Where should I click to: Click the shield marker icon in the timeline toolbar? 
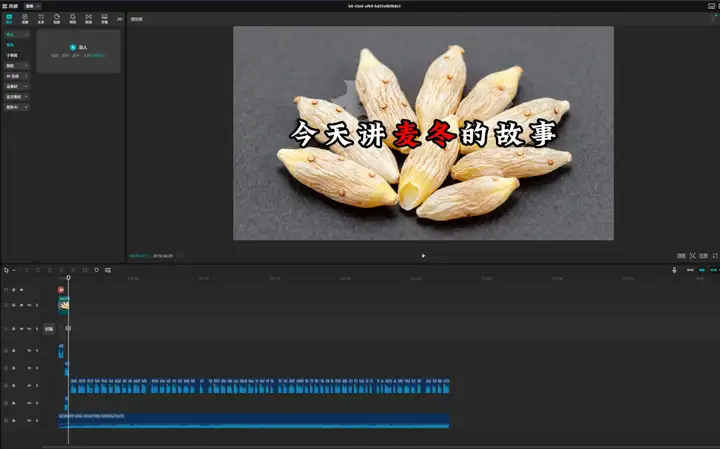click(x=96, y=270)
